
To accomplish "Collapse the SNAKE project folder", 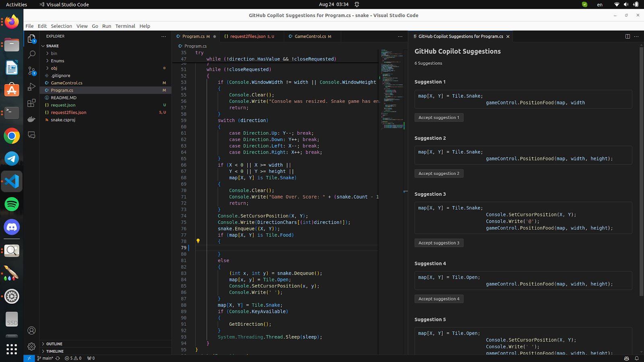I will (52, 46).
